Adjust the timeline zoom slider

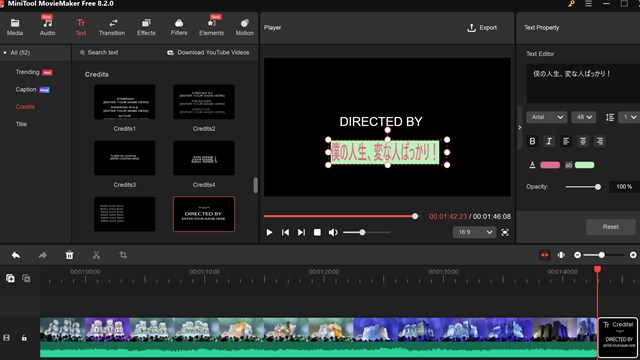(x=604, y=255)
